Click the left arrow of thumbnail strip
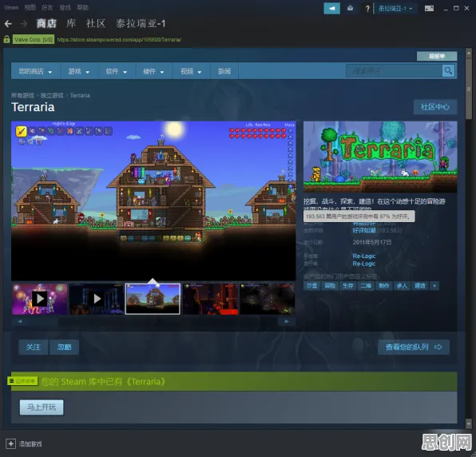Screen dimensions: 476x457 tap(20, 321)
